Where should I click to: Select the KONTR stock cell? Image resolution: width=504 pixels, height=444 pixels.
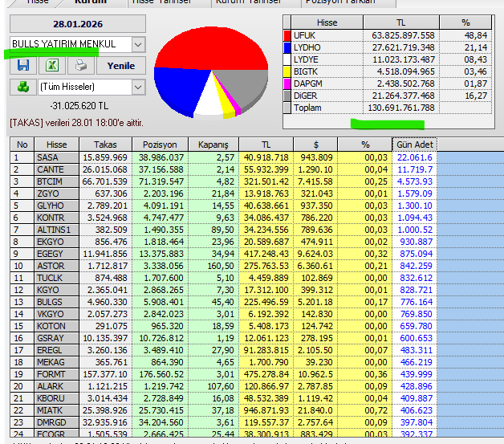(56, 218)
